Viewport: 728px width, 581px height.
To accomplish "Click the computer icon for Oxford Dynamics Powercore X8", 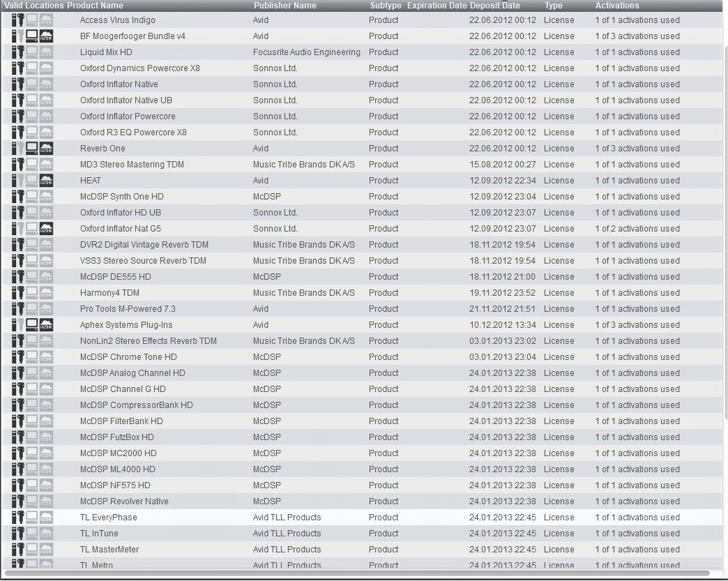I will [x=31, y=68].
